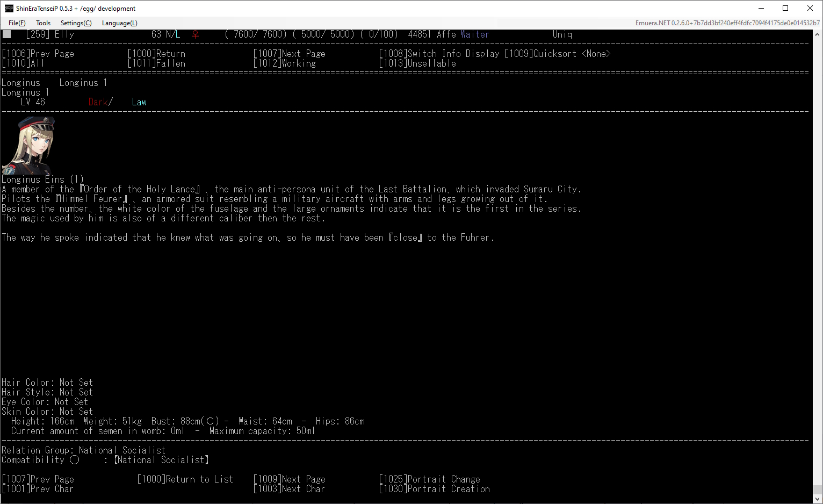Image resolution: width=823 pixels, height=504 pixels.
Task: Click the '[259] Elly' entry
Action: 50,34
